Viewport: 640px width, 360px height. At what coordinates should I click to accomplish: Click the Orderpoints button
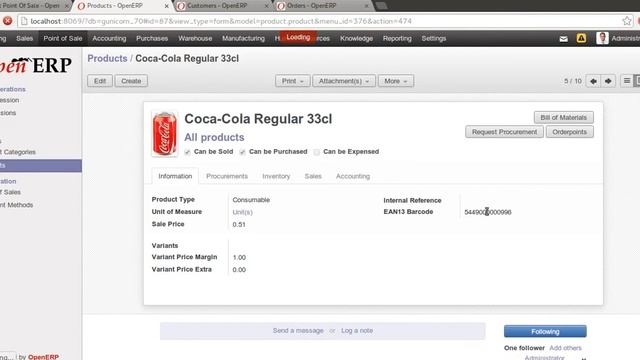tap(569, 132)
